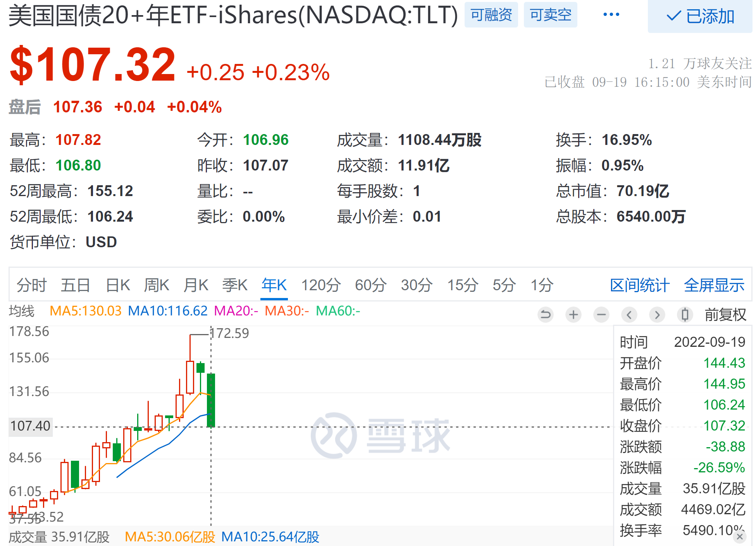Open the 前复权 price adjustment dropdown

coord(725,315)
